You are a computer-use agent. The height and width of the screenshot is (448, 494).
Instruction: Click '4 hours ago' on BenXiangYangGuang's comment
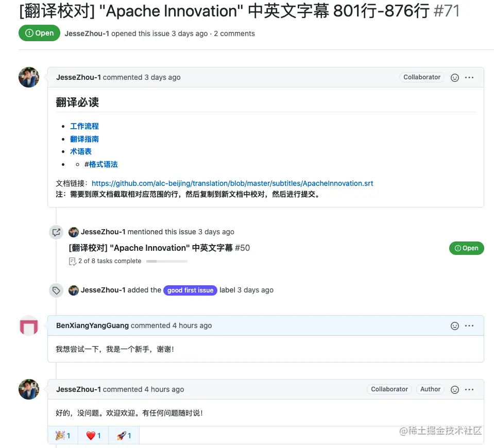192,325
